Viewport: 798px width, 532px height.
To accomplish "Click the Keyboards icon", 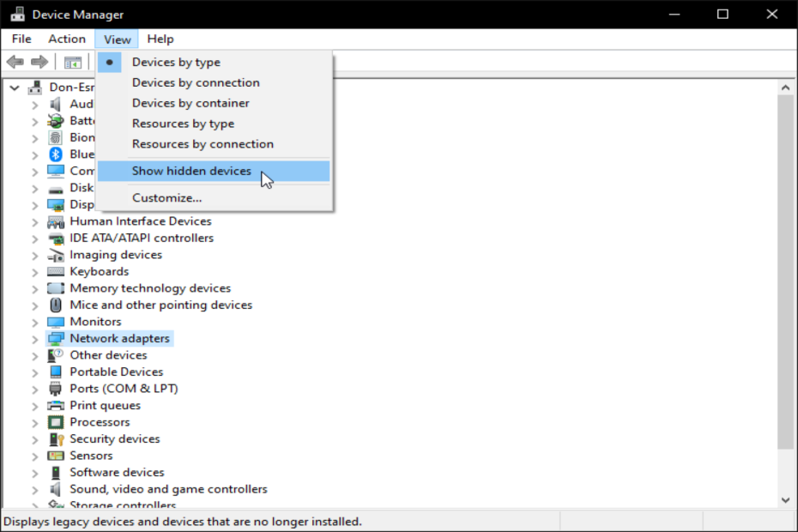I will pyautogui.click(x=56, y=272).
